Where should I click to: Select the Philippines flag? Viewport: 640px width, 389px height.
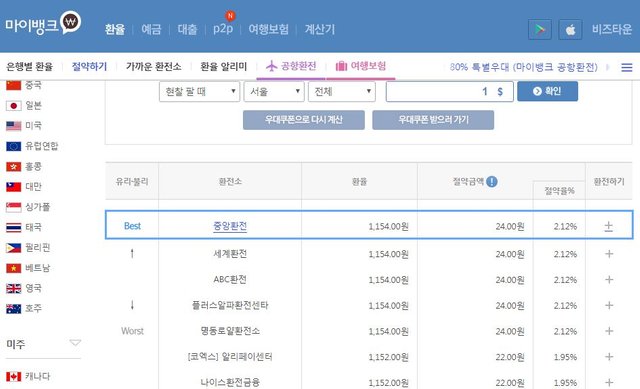(13, 248)
